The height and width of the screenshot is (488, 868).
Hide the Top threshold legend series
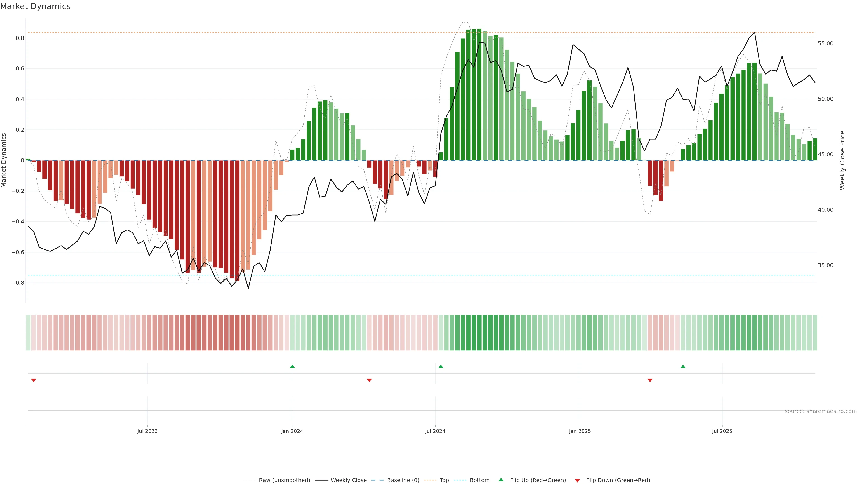pyautogui.click(x=444, y=480)
